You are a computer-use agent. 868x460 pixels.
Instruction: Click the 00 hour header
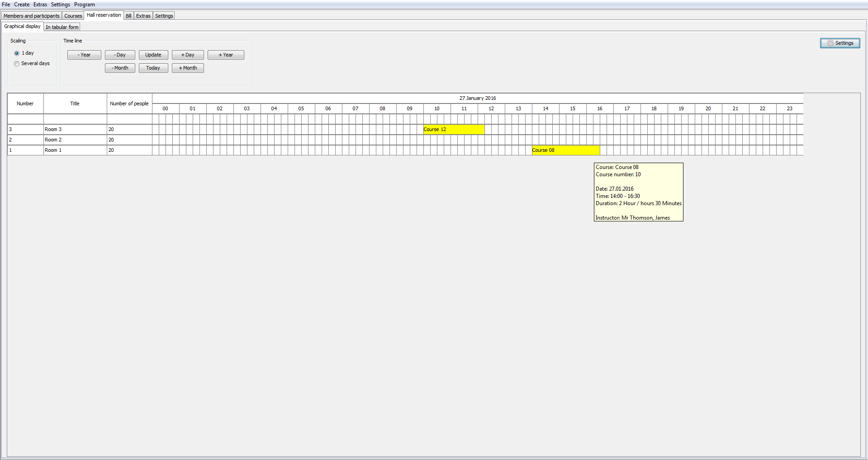166,109
